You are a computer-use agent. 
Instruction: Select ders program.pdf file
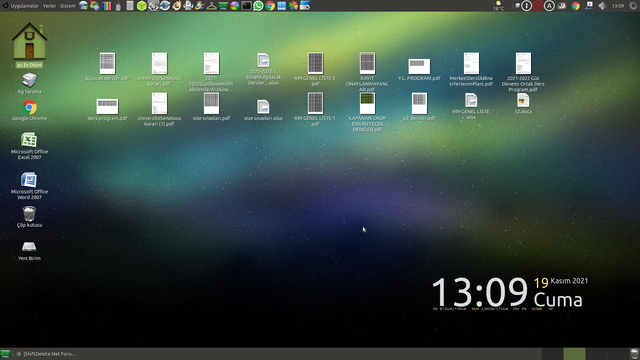coord(107,109)
